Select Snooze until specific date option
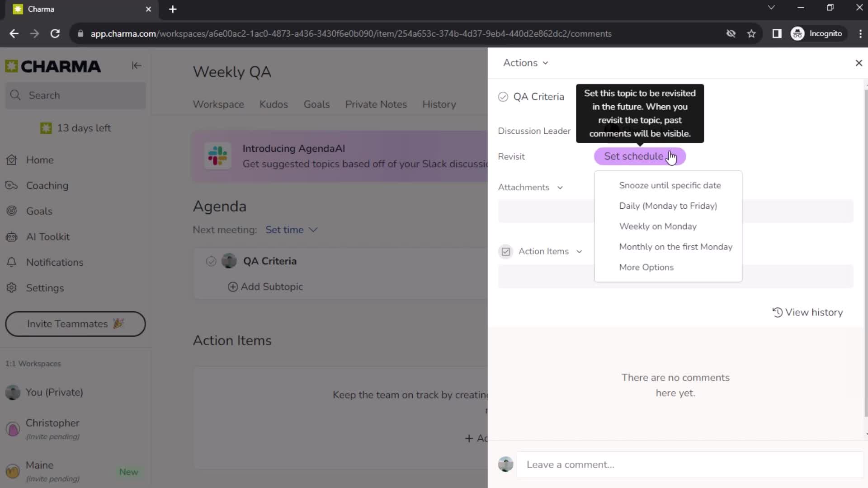The image size is (868, 488). pyautogui.click(x=670, y=185)
